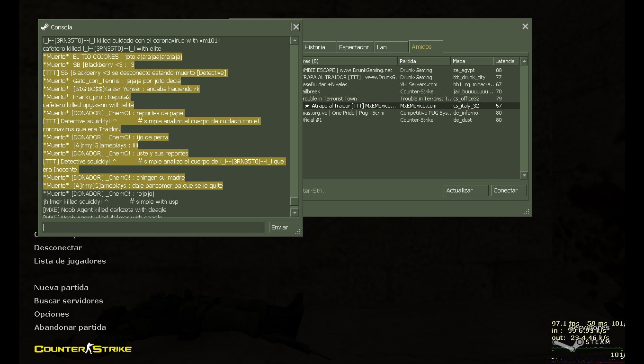644x364 pixels.
Task: Click the Counter-Strike logo
Action: pos(83,349)
